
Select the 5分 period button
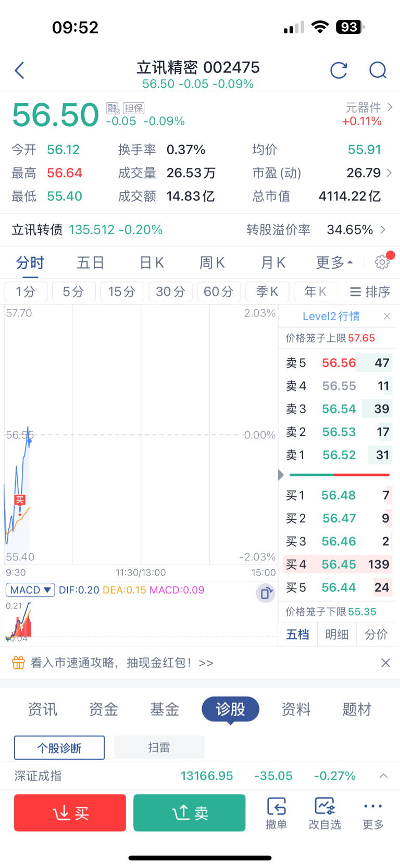[x=74, y=291]
